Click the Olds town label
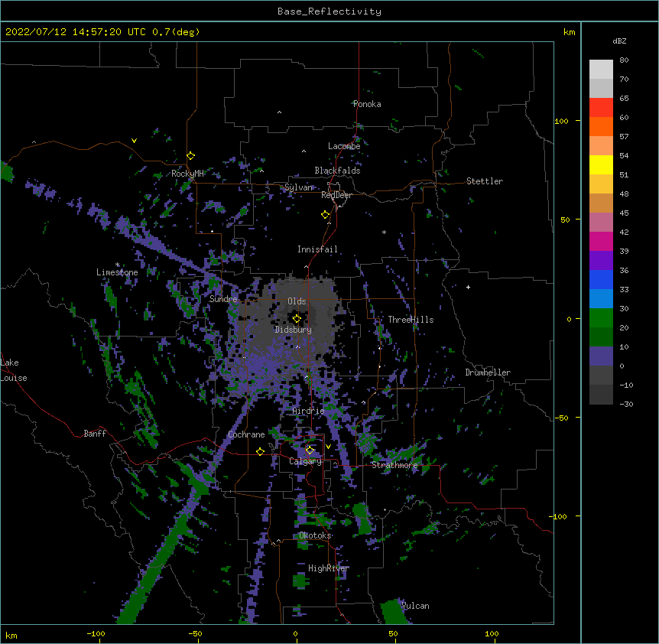 click(x=297, y=301)
